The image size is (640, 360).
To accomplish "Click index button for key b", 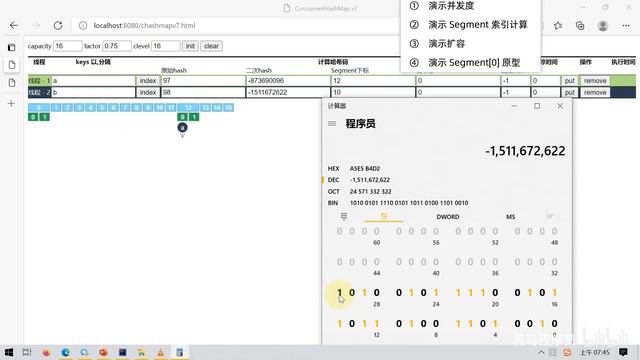I will 148,92.
